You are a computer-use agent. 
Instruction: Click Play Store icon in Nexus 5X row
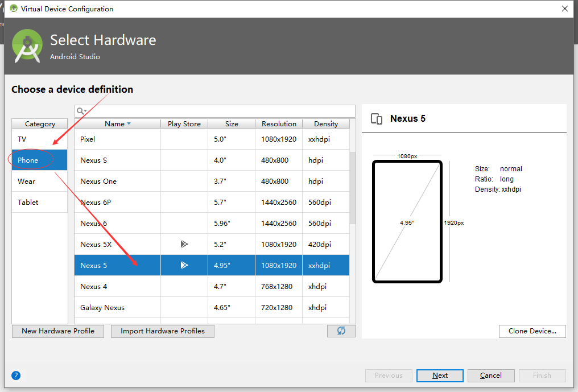coord(184,244)
